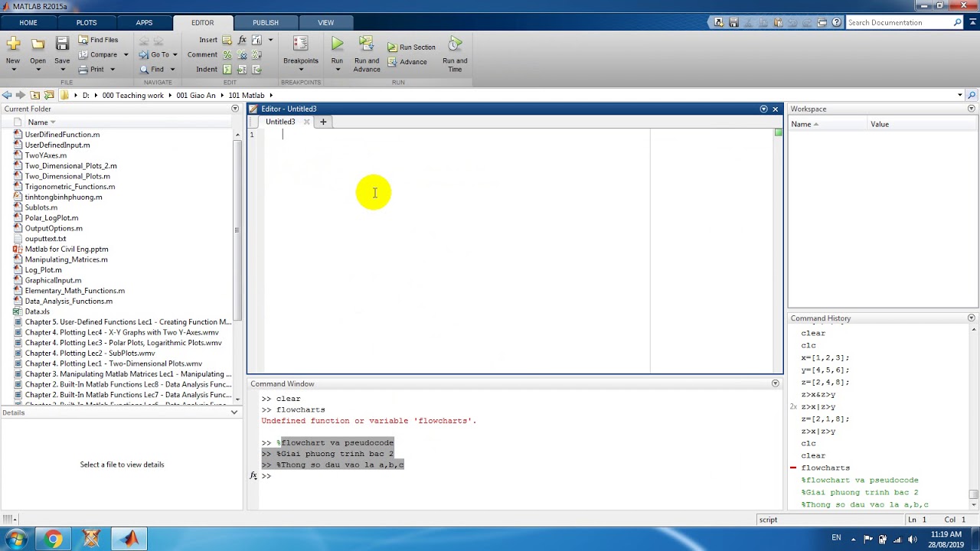
Task: Open the Find dropdown
Action: point(171,70)
